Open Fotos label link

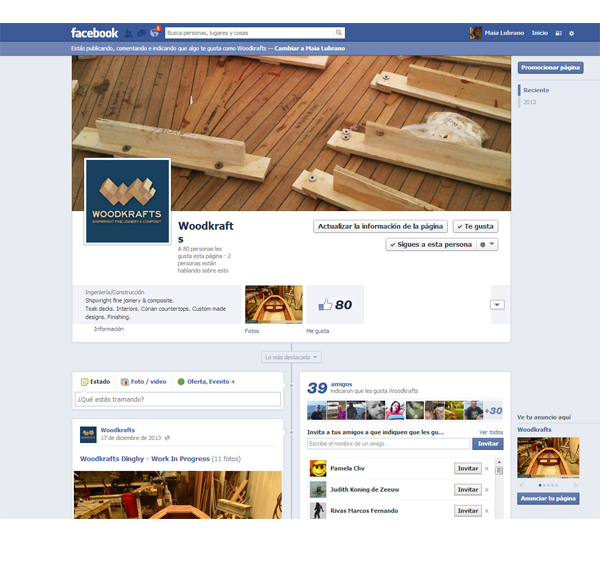click(252, 331)
